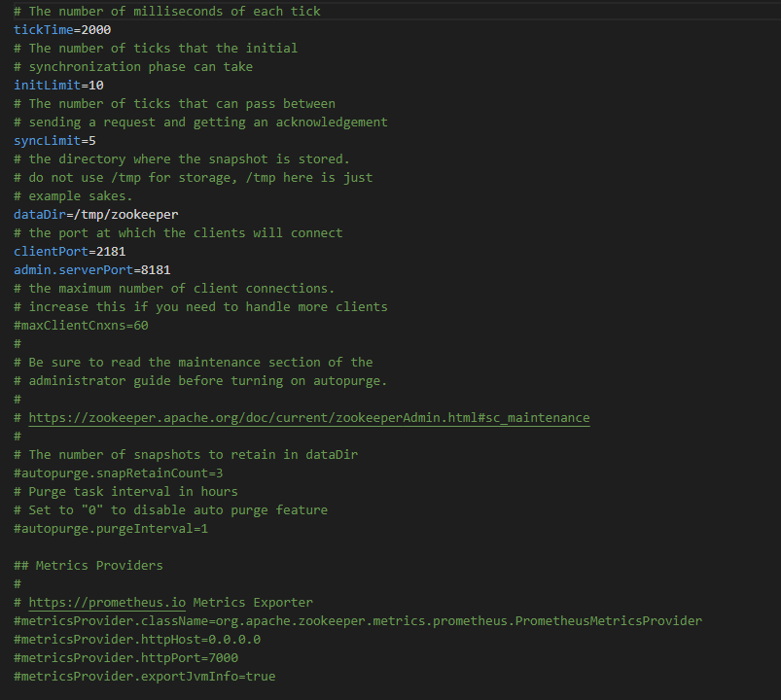Click the 'Purge task interval in hours' comment

[x=125, y=491]
